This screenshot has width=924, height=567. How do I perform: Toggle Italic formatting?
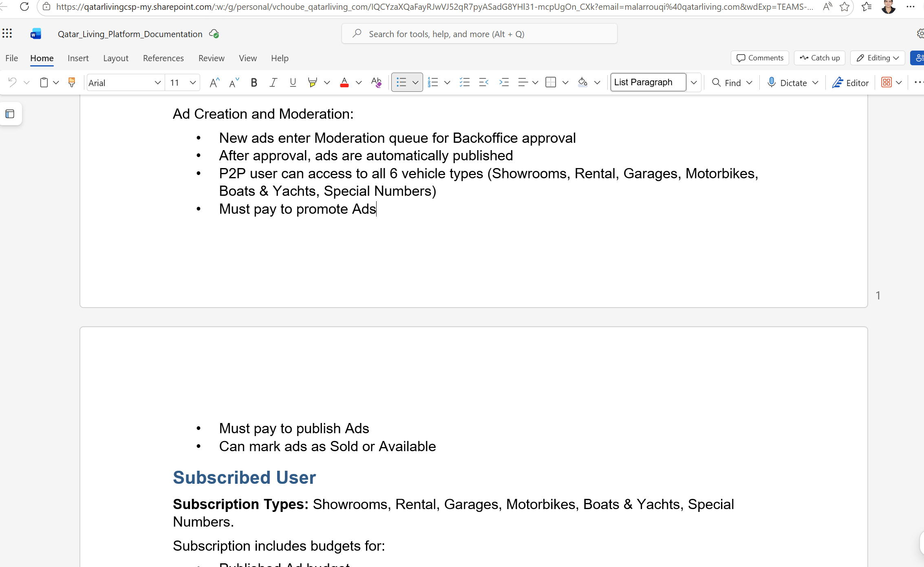(273, 83)
